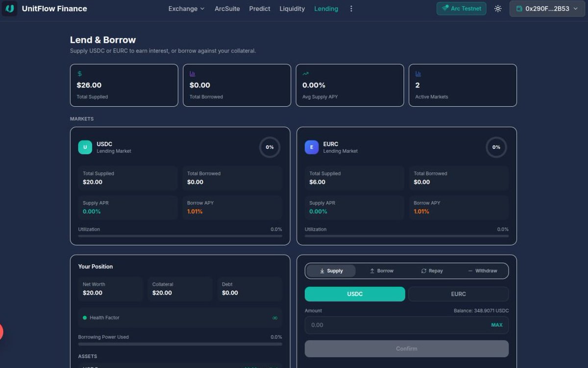Image resolution: width=588 pixels, height=368 pixels.
Task: Click the UnitFlow Finance logo icon
Action: pos(9,9)
